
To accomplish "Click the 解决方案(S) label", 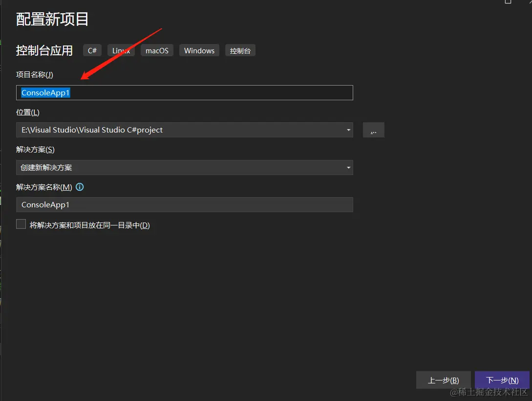I will (35, 150).
